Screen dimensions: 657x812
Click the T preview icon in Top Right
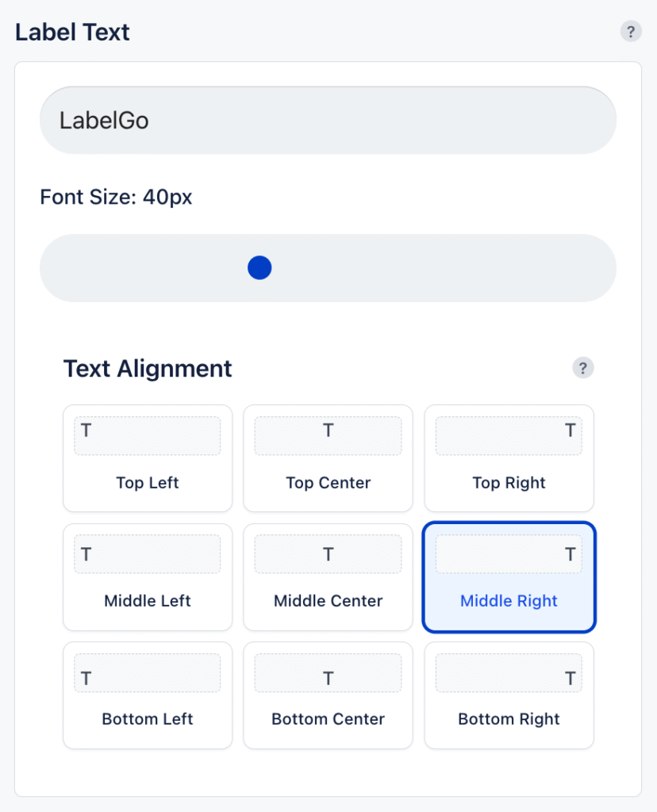[x=570, y=431]
